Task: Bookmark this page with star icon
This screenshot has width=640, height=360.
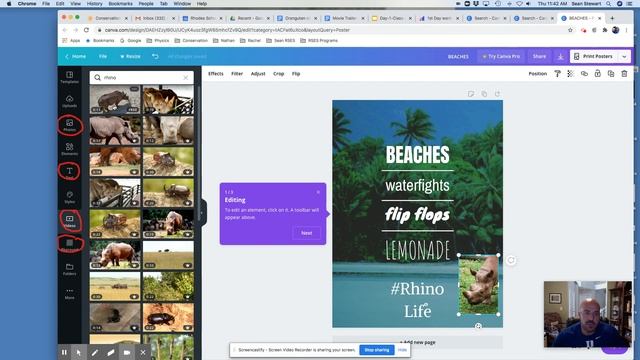Action: [570, 30]
